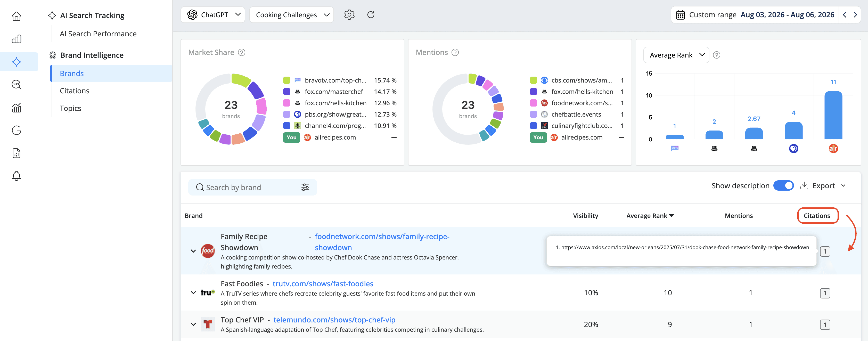The width and height of the screenshot is (868, 341).
Task: Select the Topics menu item
Action: coord(70,109)
